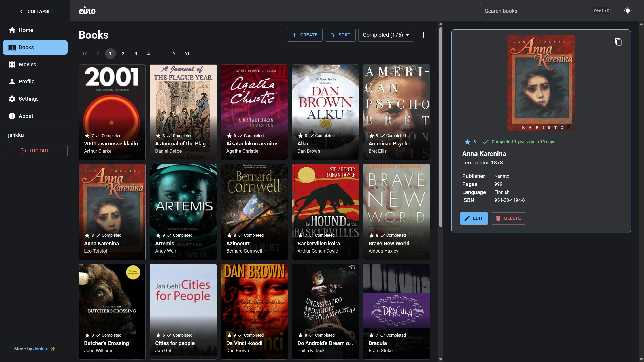644x362 pixels.
Task: Select Books in the sidebar
Action: (x=35, y=47)
